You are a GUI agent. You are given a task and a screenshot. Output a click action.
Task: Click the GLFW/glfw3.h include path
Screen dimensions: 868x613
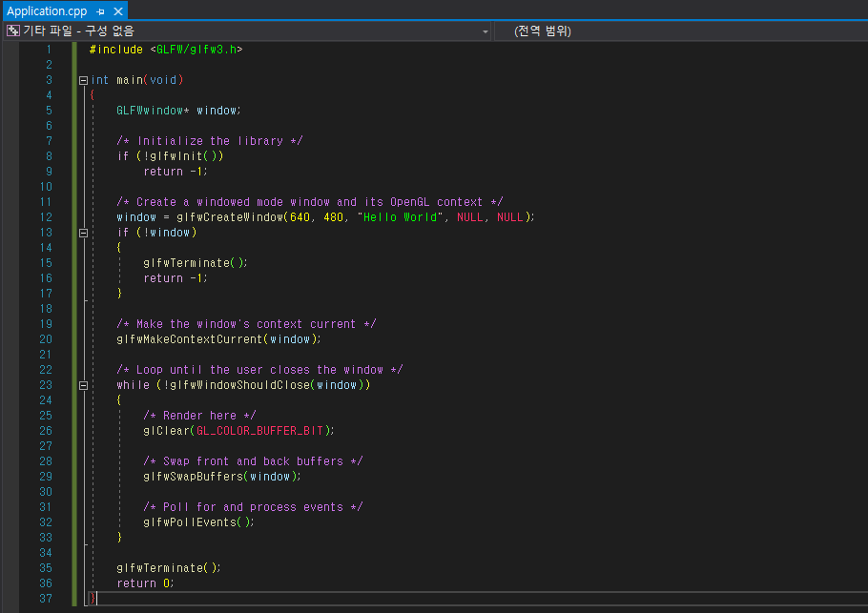(x=196, y=50)
